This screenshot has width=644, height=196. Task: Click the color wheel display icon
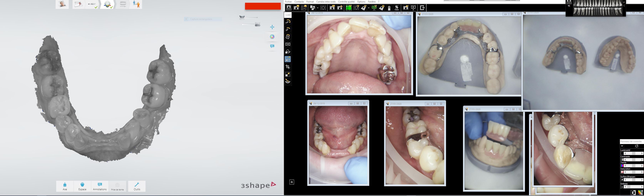[272, 37]
